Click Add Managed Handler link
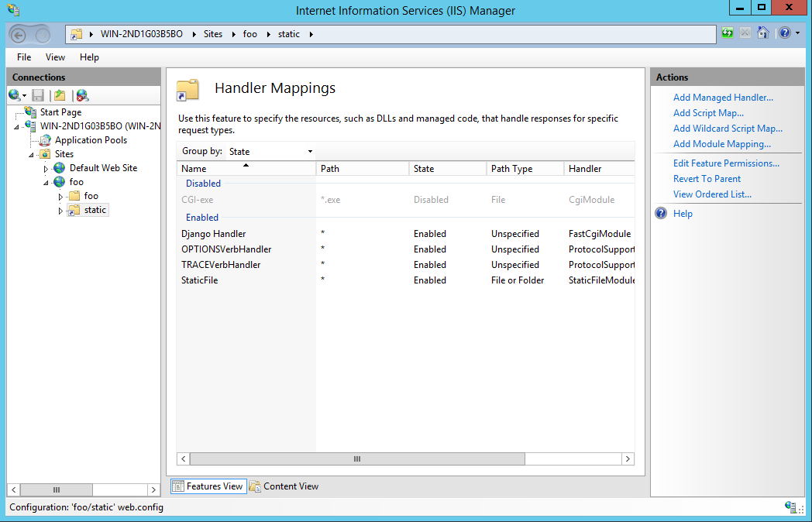 (723, 98)
